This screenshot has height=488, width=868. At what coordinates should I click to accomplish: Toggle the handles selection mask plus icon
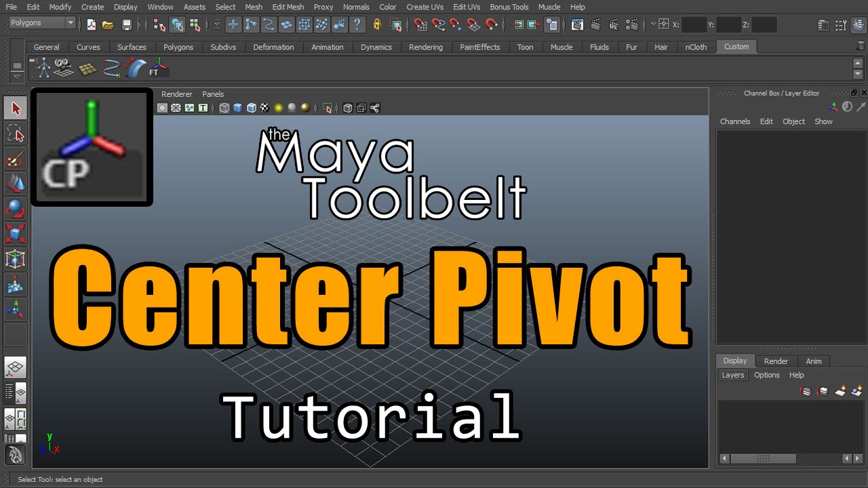point(233,24)
